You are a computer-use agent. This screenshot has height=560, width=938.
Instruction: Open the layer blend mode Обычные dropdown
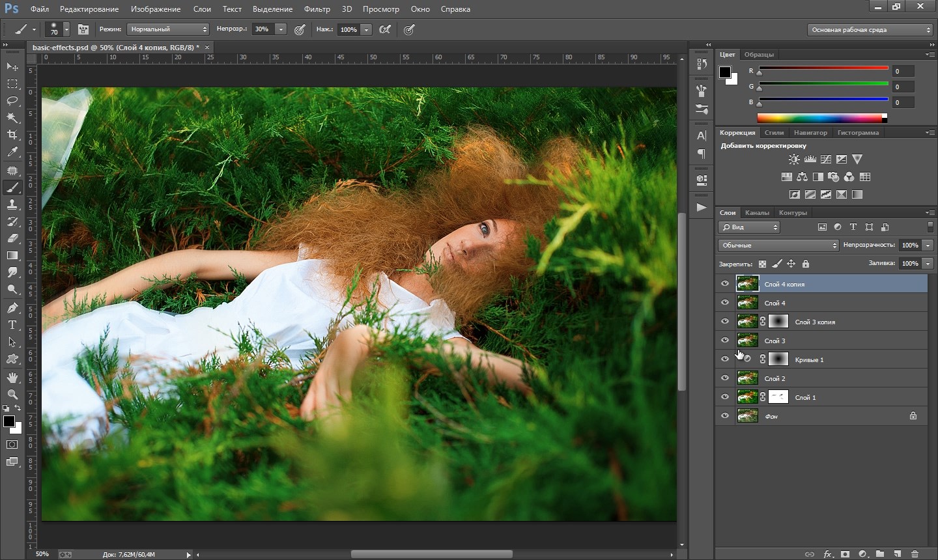tap(778, 245)
